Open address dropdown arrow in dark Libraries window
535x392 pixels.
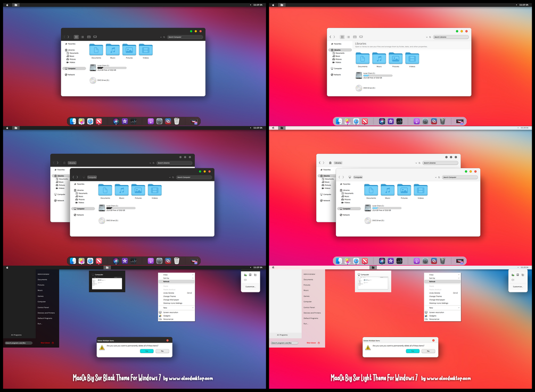pyautogui.click(x=150, y=163)
